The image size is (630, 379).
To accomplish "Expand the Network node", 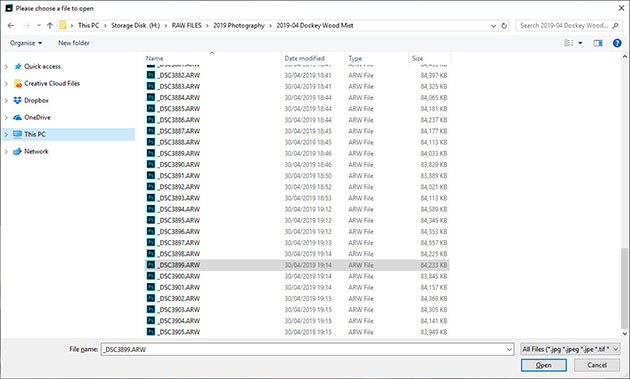I will pyautogui.click(x=6, y=152).
